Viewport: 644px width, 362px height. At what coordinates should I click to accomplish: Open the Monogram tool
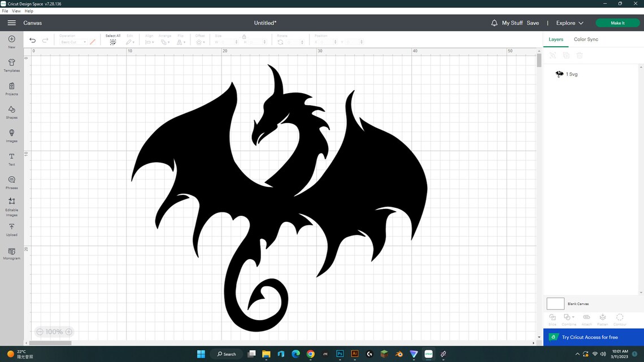(11, 253)
